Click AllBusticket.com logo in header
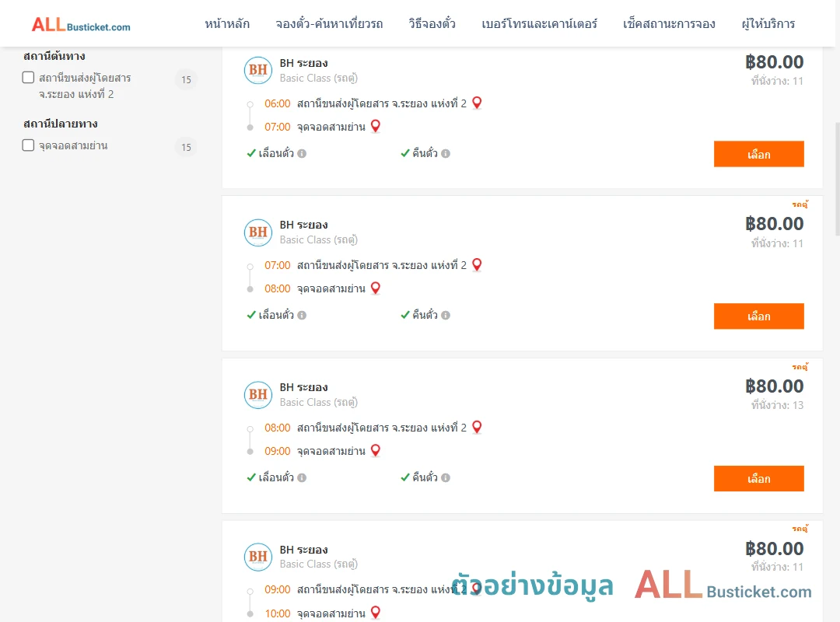The height and width of the screenshot is (622, 840). [81, 25]
